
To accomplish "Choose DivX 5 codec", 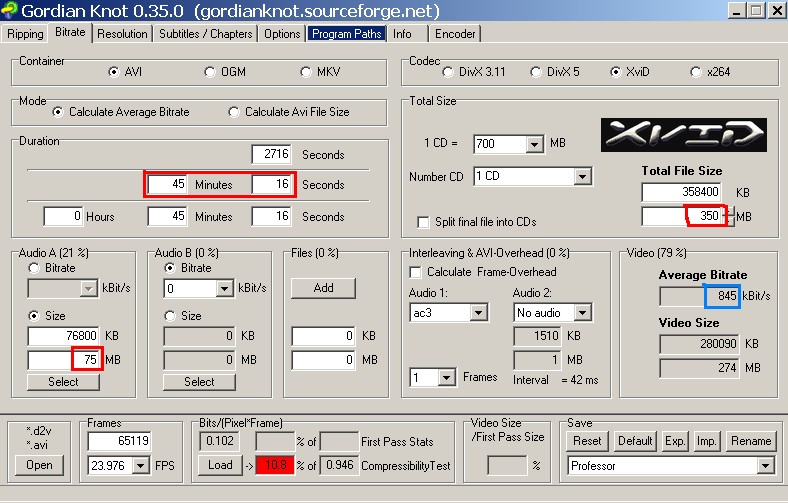I will pyautogui.click(x=536, y=72).
